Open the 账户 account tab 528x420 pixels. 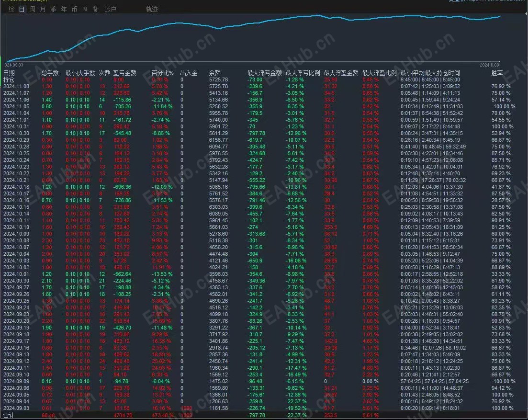pyautogui.click(x=110, y=9)
